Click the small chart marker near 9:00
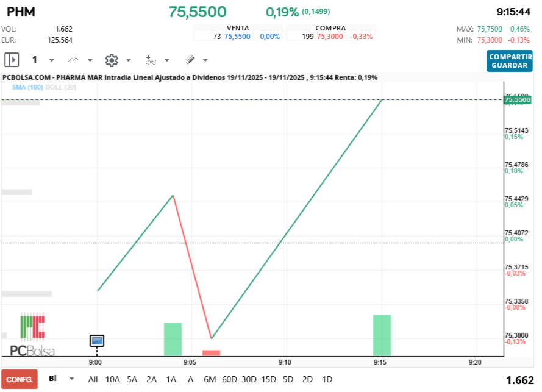542x392 pixels. (x=96, y=341)
